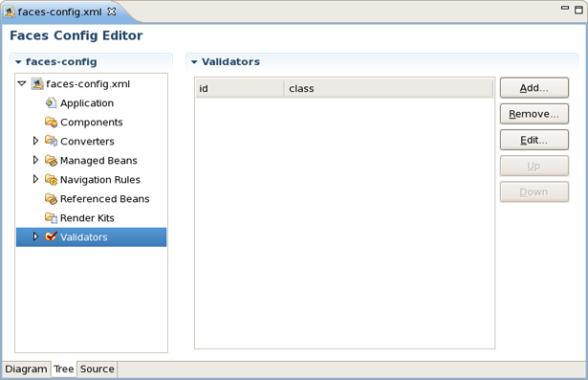
Task: Expand the Validators tree node
Action: 35,236
